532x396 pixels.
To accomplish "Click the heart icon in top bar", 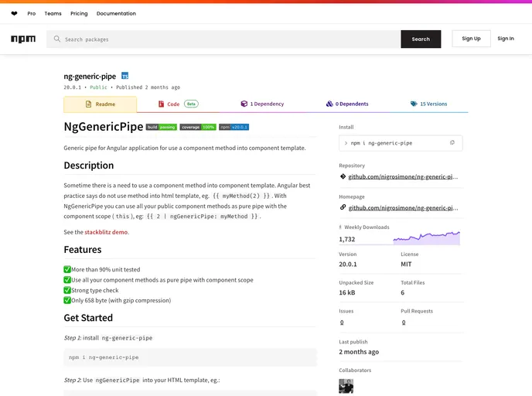I will tap(14, 13).
